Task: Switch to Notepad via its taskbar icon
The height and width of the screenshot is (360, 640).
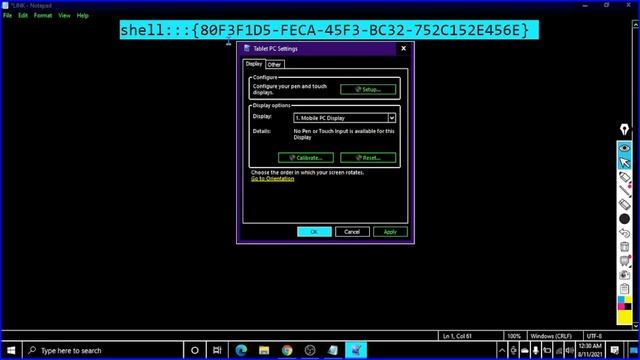Action: click(333, 350)
